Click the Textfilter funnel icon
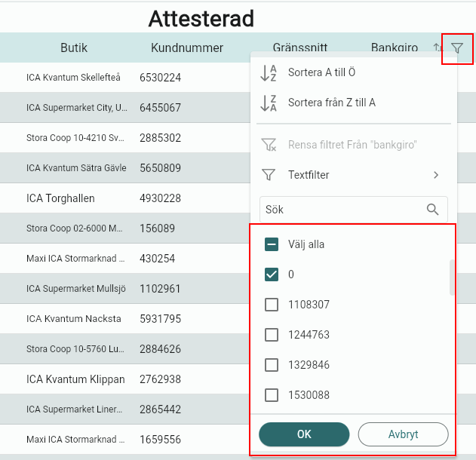 [x=269, y=175]
